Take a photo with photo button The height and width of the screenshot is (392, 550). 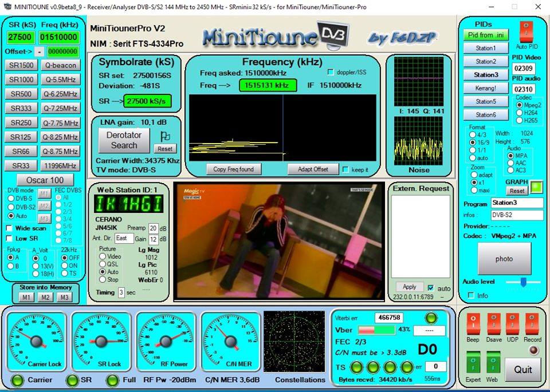pos(504,259)
